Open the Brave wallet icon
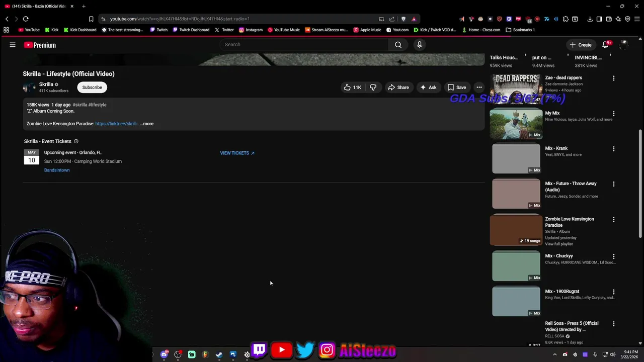 (x=609, y=19)
